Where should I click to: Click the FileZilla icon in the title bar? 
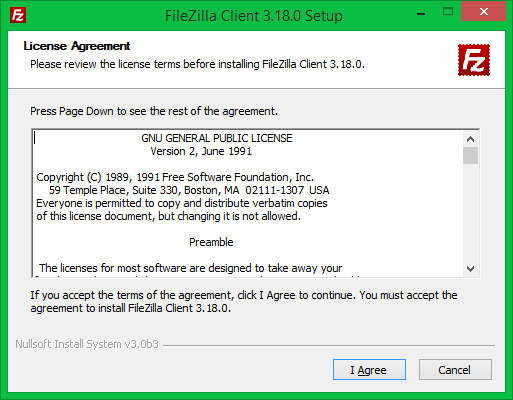[x=18, y=15]
